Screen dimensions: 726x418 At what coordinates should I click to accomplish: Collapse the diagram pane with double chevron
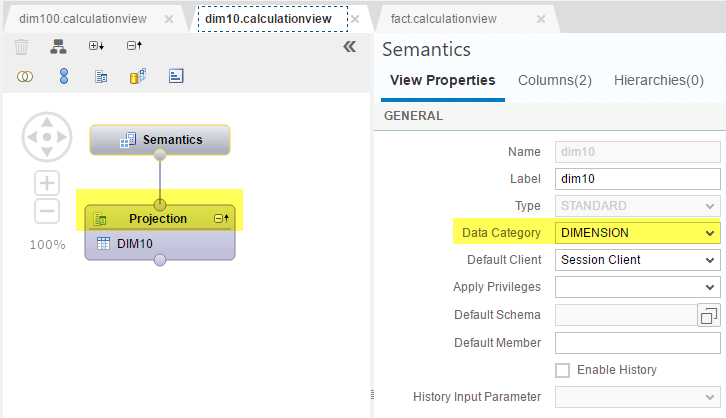350,46
